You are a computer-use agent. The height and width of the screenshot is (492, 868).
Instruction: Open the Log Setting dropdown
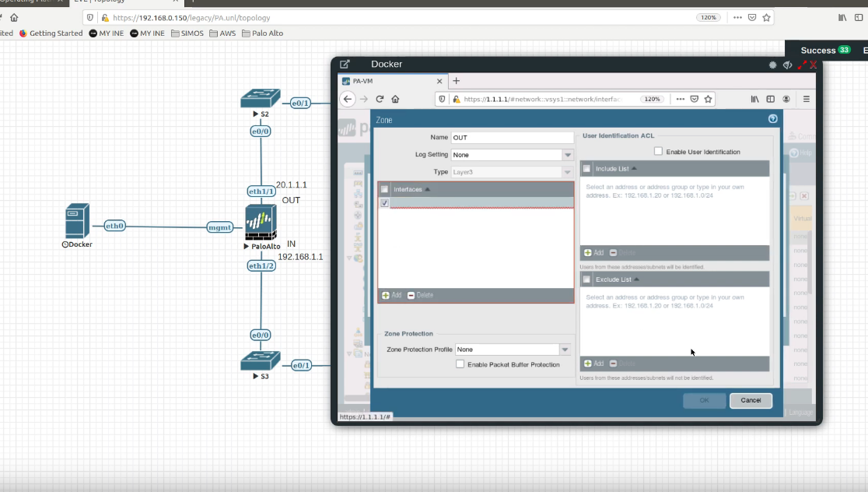click(x=567, y=155)
